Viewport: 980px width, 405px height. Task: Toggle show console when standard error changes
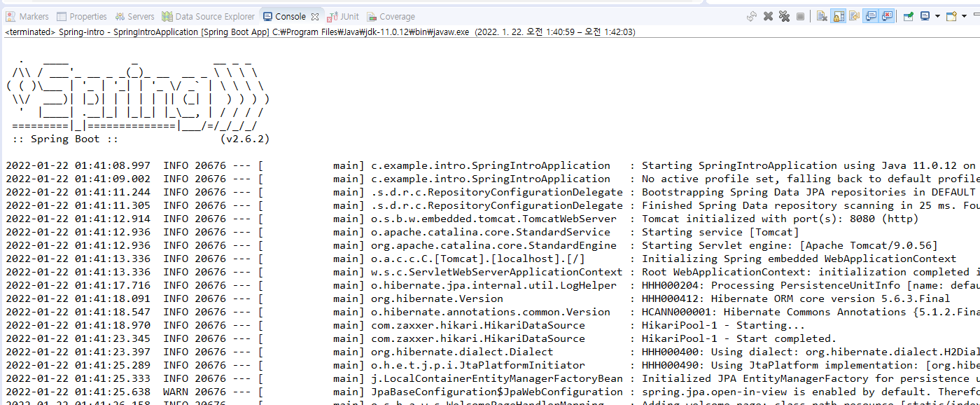[886, 16]
